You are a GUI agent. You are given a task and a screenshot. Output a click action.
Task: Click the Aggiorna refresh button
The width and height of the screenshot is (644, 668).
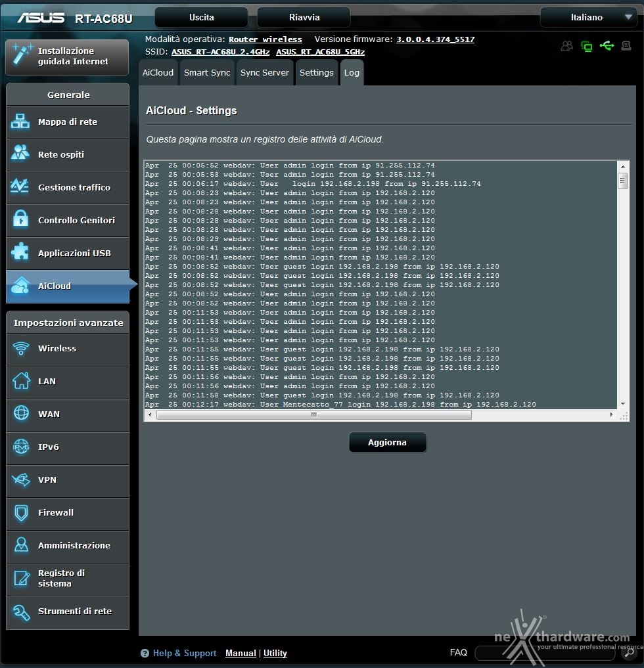387,442
